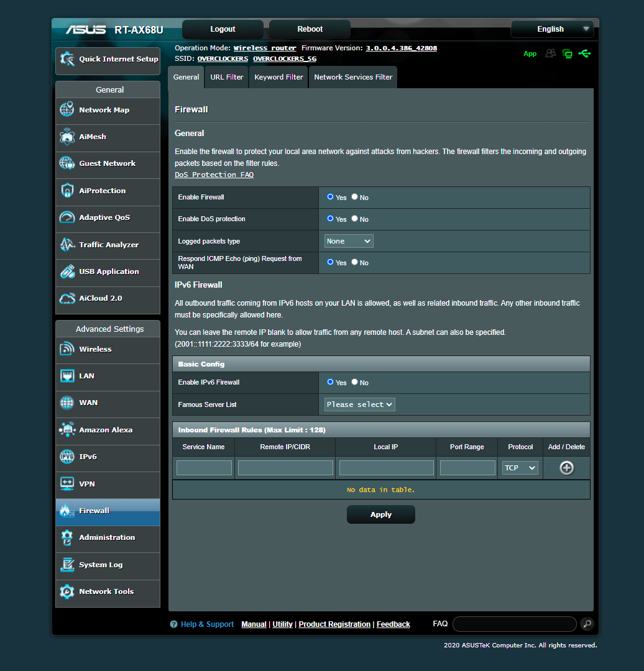Click the FAQ search input field

point(515,624)
